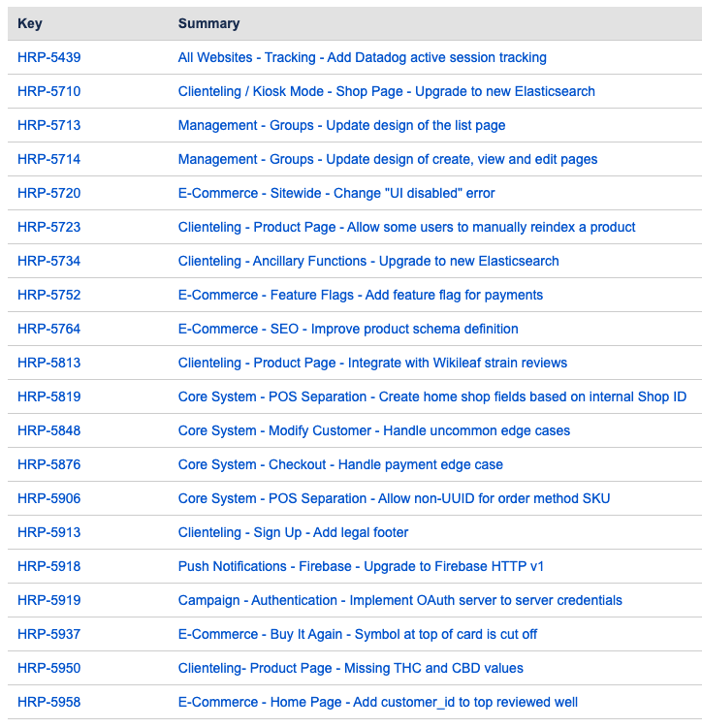702x728 pixels.
Task: Open the Datadog active session tracking summary
Action: (x=362, y=57)
